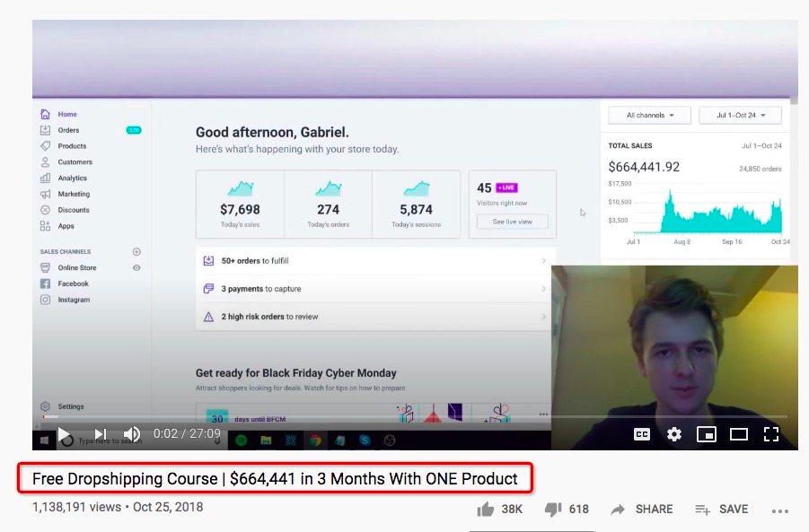The height and width of the screenshot is (532, 809).
Task: Open the player settings gear
Action: click(x=673, y=434)
